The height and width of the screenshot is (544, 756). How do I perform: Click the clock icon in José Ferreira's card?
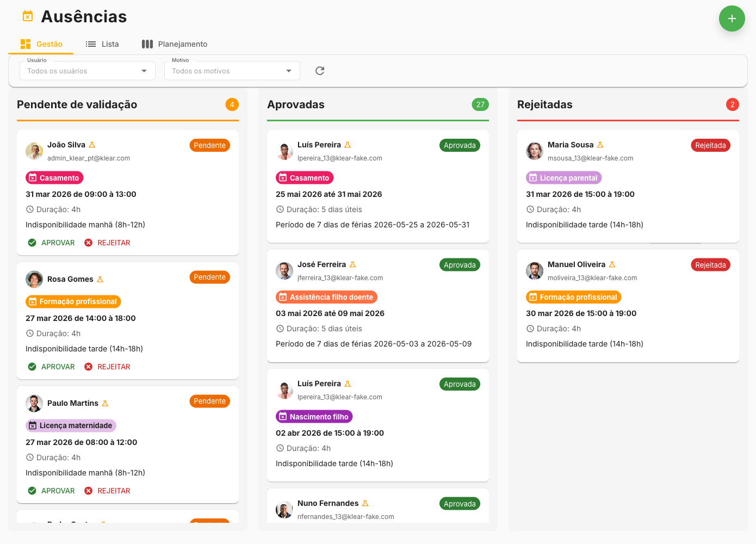[280, 329]
